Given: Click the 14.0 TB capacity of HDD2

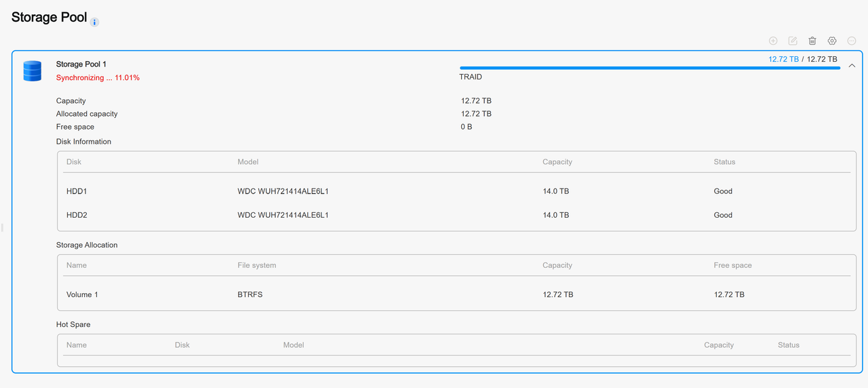Looking at the screenshot, I should [x=556, y=215].
